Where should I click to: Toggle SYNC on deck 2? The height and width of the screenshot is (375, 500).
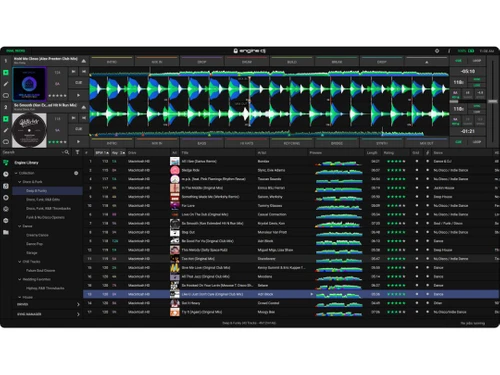pyautogui.click(x=477, y=106)
